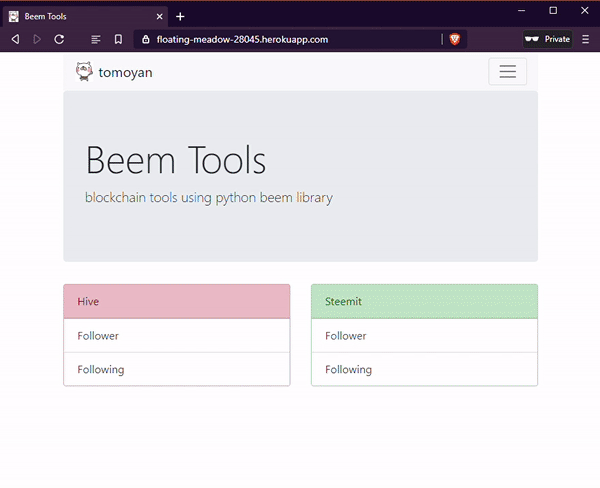Maximize the browser window
This screenshot has width=600, height=488.
pos(553,11)
